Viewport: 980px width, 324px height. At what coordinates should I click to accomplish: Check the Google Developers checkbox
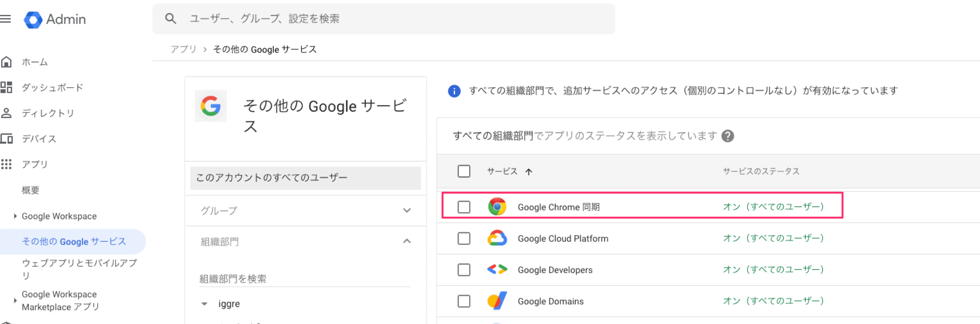pyautogui.click(x=464, y=269)
